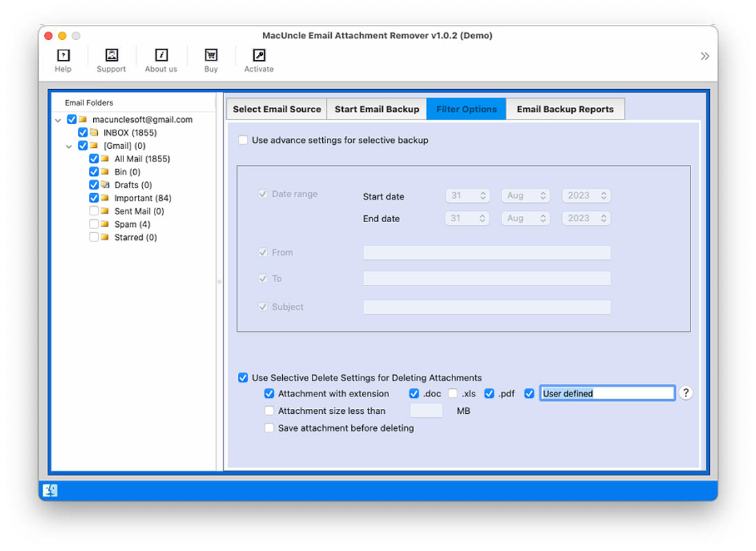Screen dimensions: 756x551
Task: Enable the .xls extension checkbox
Action: click(452, 393)
